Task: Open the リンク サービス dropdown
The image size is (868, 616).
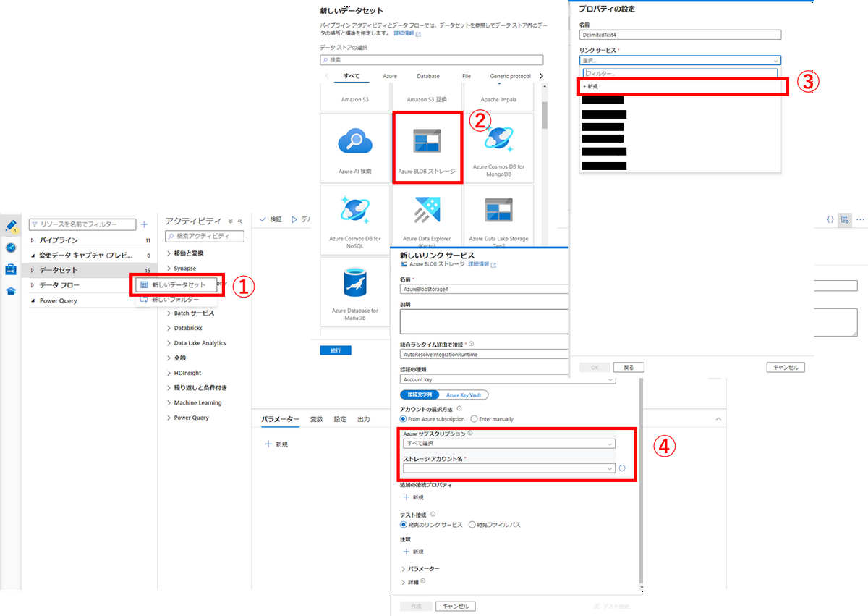Action: click(680, 61)
